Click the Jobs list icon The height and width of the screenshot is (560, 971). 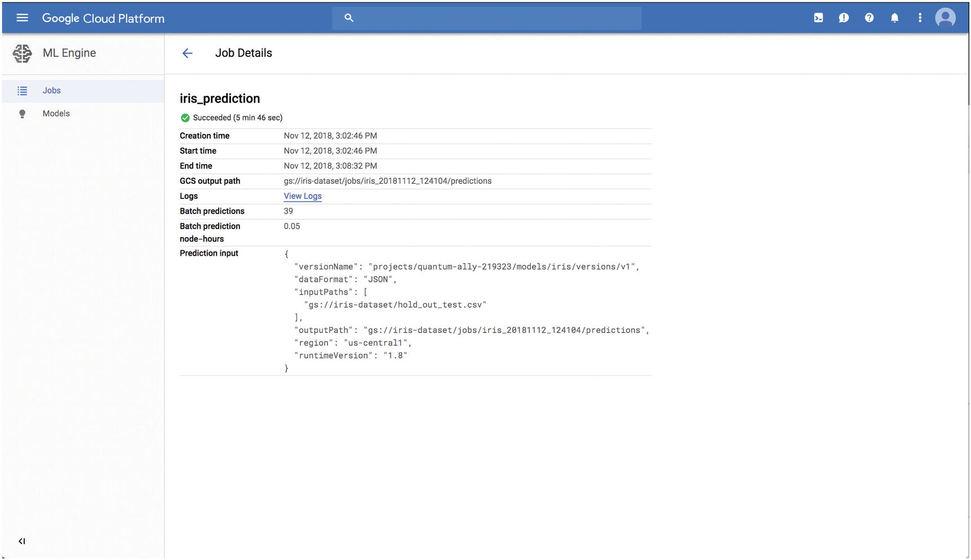click(22, 91)
